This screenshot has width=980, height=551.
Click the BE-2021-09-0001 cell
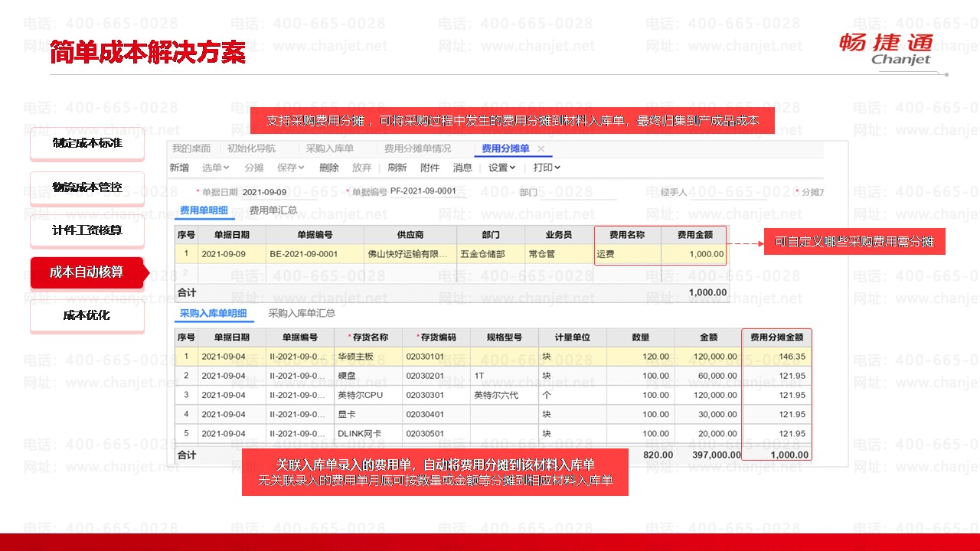315,254
